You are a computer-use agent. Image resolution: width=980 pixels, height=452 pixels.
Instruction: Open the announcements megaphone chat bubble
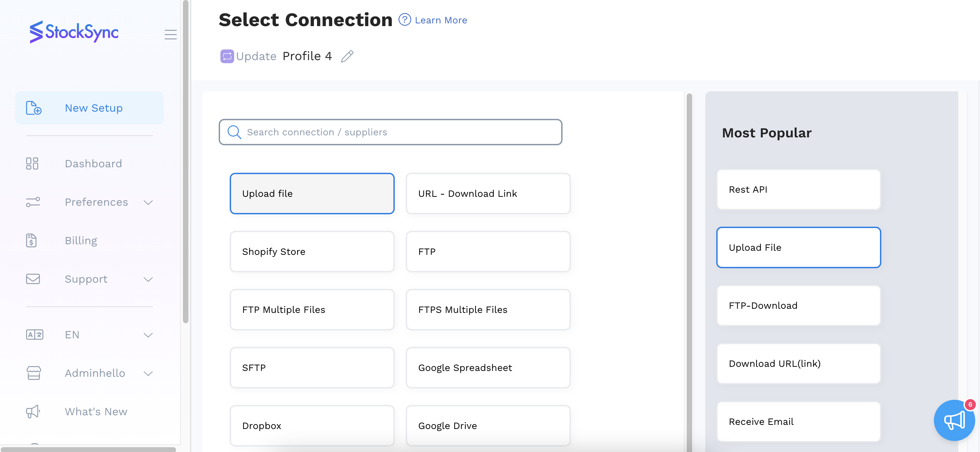[x=954, y=420]
